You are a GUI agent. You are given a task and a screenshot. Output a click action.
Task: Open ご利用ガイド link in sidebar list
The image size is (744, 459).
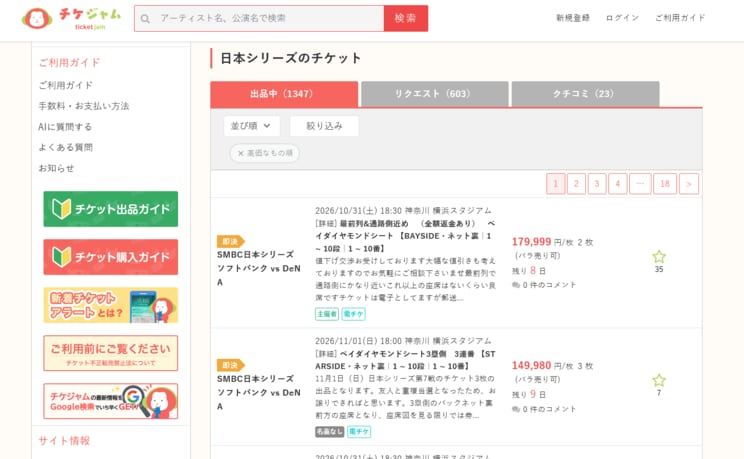tap(65, 85)
